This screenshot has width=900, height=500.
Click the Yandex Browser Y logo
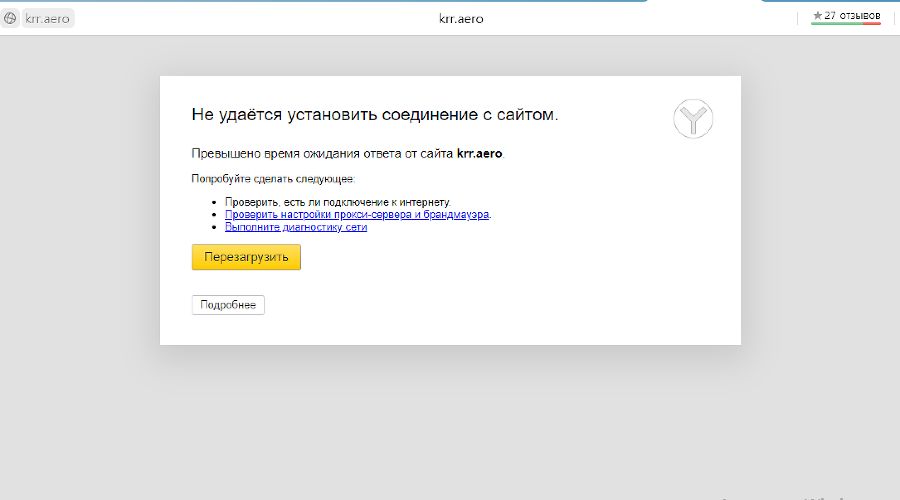click(692, 119)
